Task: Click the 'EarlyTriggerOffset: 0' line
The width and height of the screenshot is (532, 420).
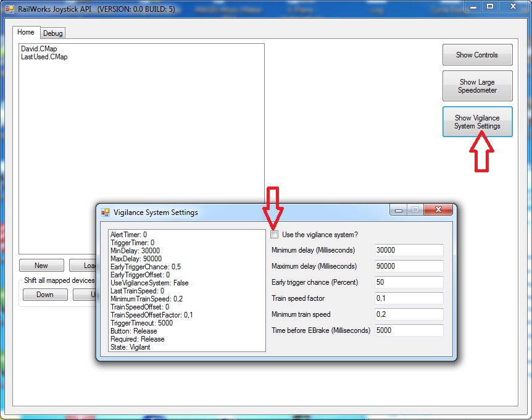Action: (140, 275)
